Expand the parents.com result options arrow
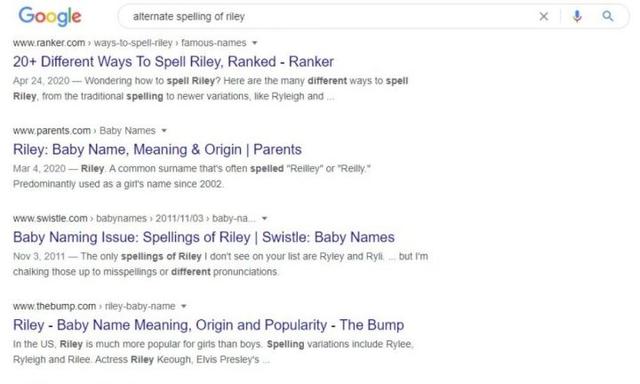The height and width of the screenshot is (384, 640). pyautogui.click(x=164, y=131)
